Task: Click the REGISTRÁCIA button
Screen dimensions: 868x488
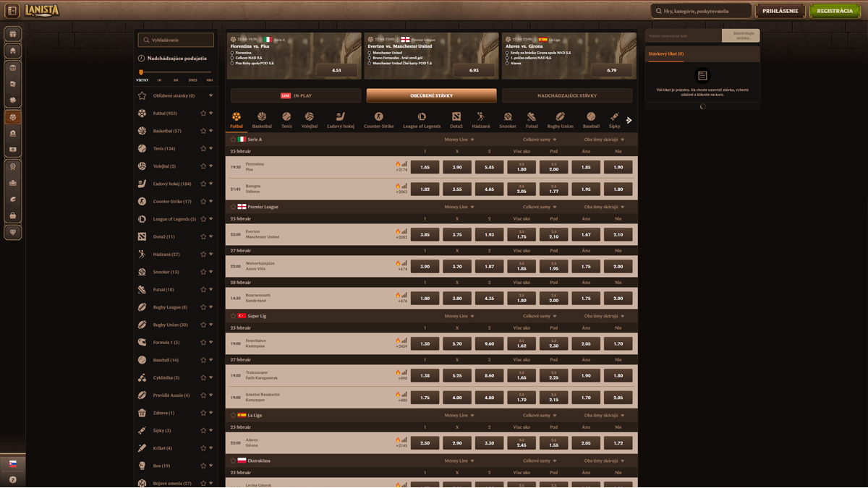Action: 834,11
